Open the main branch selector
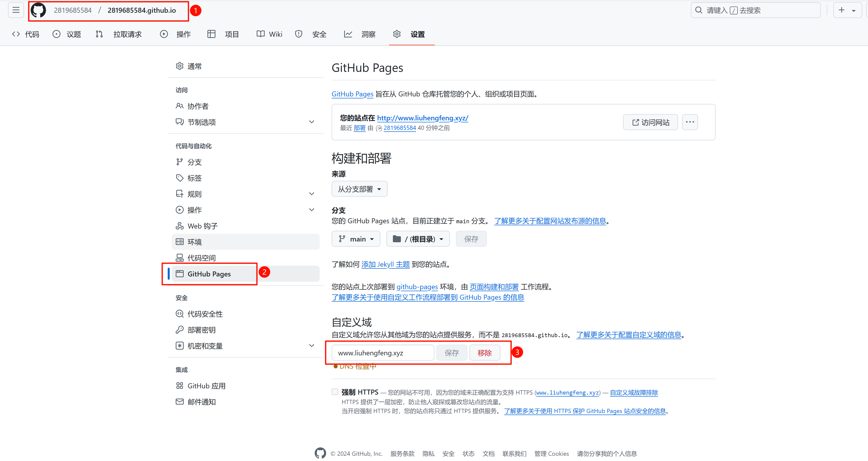 click(356, 238)
